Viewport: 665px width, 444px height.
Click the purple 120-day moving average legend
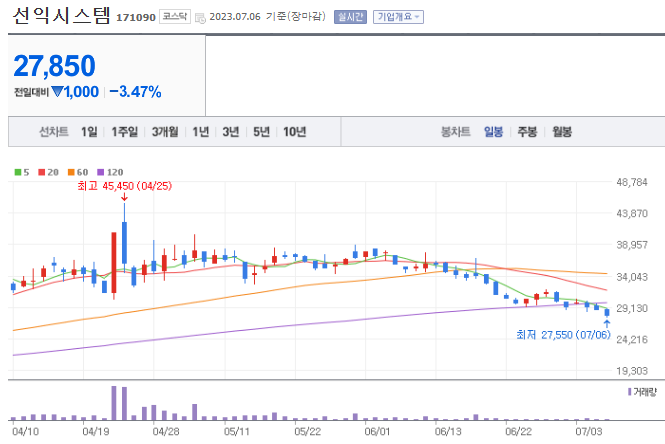tap(110, 172)
